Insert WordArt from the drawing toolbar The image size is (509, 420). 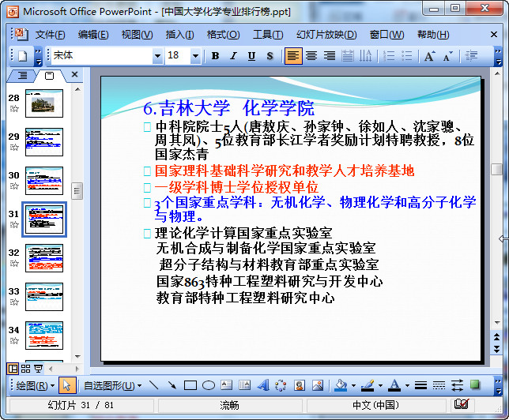pyautogui.click(x=262, y=385)
